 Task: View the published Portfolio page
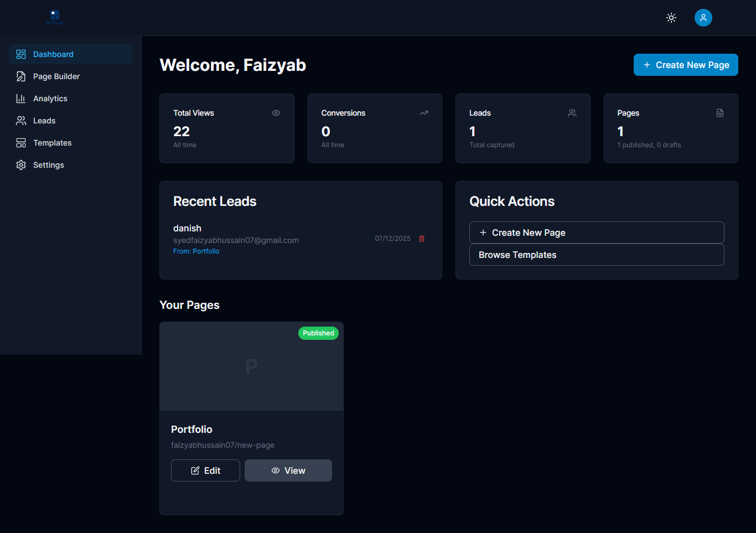click(288, 470)
